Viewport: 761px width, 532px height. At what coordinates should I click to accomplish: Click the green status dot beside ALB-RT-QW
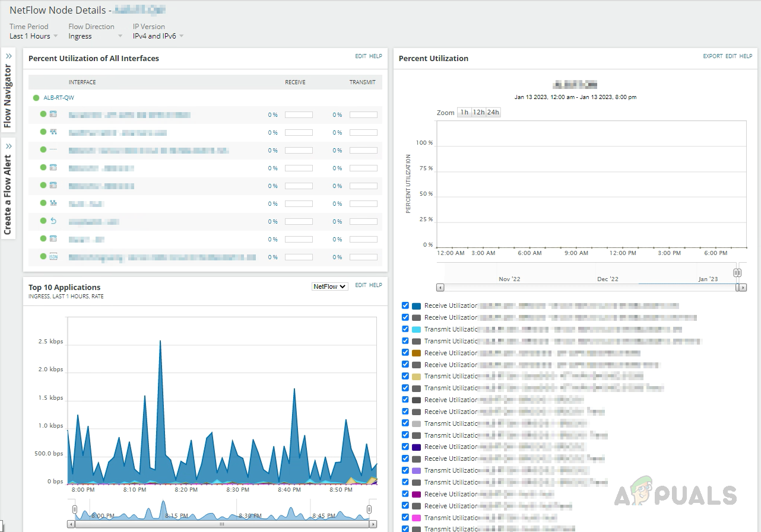point(36,98)
